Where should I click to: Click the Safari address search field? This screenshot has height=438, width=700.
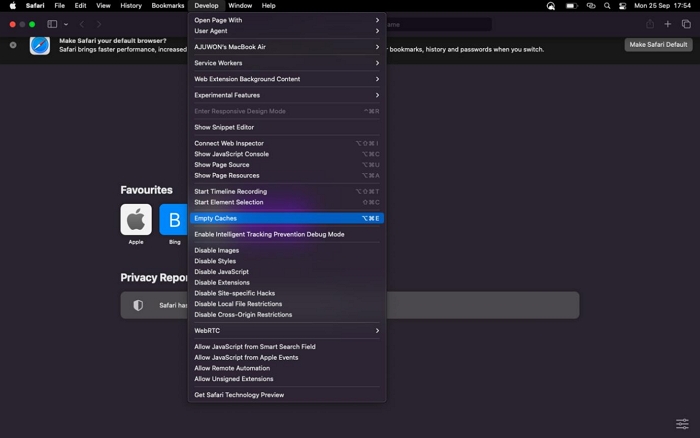439,24
